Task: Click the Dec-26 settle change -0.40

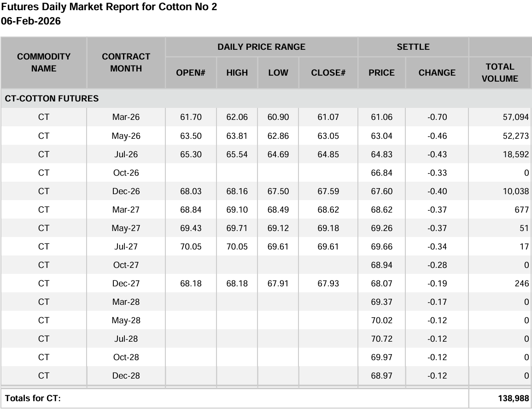Action: [x=437, y=191]
